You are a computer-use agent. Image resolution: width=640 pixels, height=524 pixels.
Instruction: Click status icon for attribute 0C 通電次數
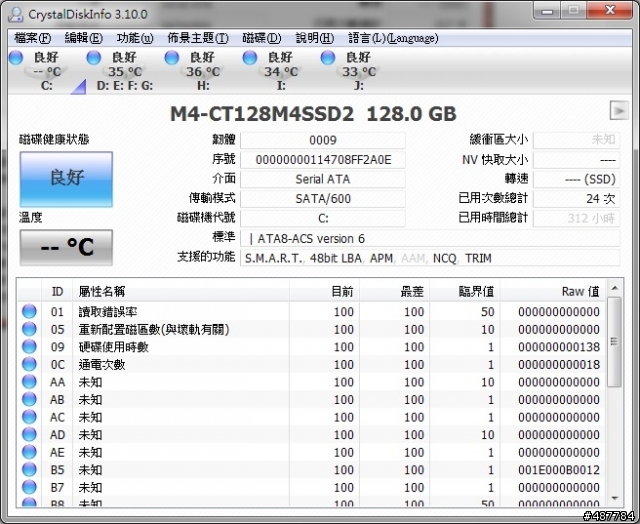click(29, 364)
